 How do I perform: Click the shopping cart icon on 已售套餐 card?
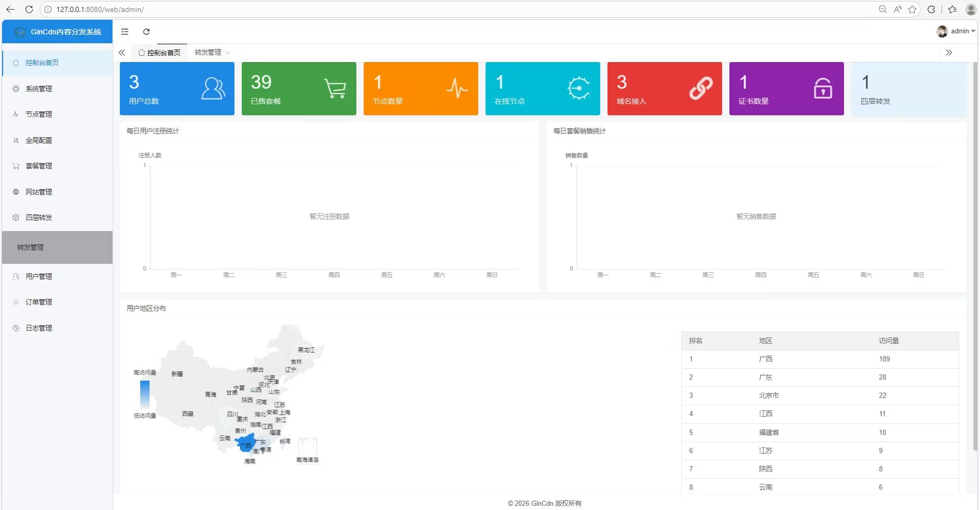335,89
